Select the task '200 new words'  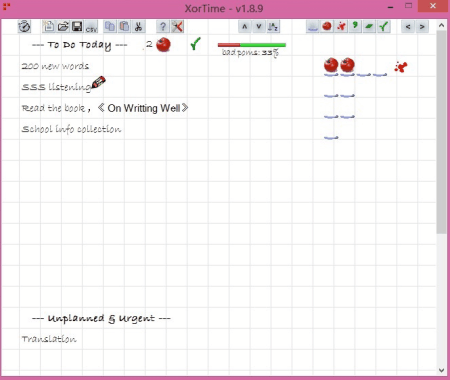click(55, 66)
